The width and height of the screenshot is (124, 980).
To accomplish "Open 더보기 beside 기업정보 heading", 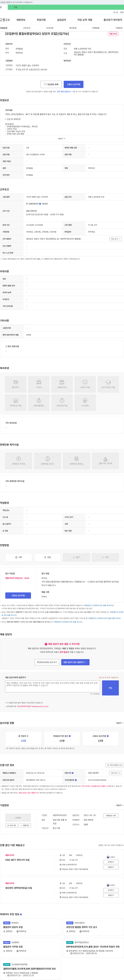I will (120, 805).
